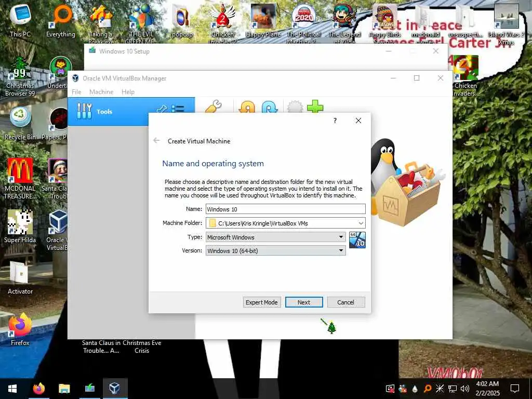This screenshot has height=399, width=532.
Task: Click the Windows 10 Setup taskbar icon
Action: [89, 388]
